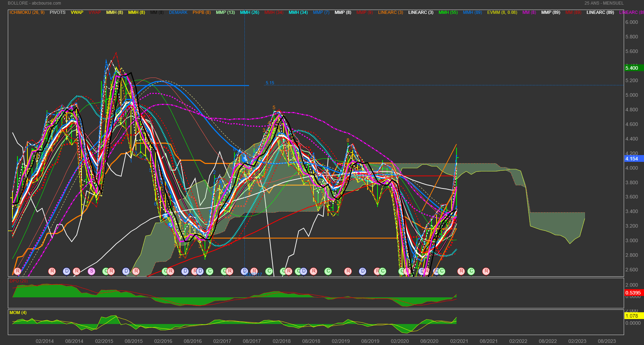Click the 02/2018 date axis label
Image resolution: width=644 pixels, height=345 pixels.
(x=282, y=341)
